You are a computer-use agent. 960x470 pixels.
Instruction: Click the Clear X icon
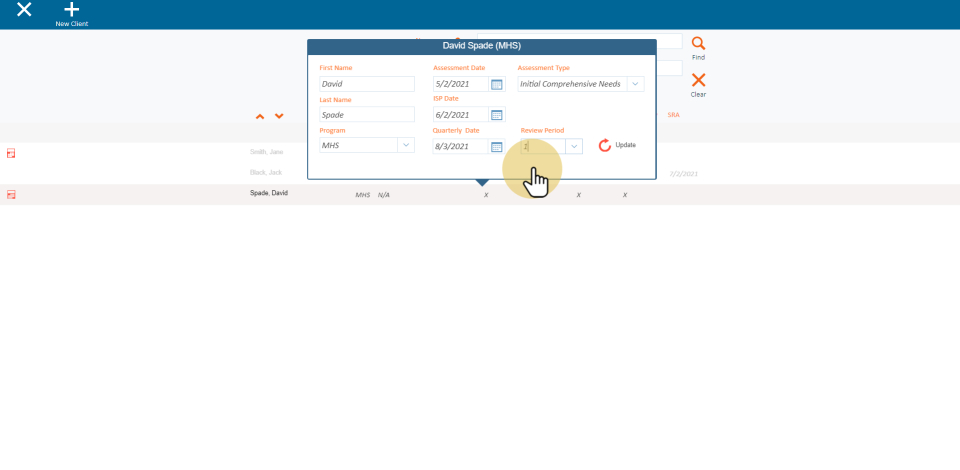[x=698, y=80]
